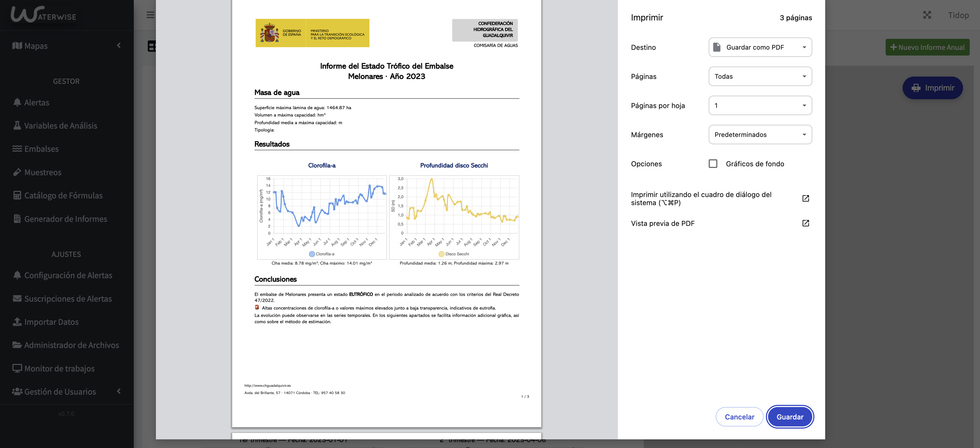Click the fullscreen expand icon in header
The width and height of the screenshot is (980, 448).
tap(927, 15)
